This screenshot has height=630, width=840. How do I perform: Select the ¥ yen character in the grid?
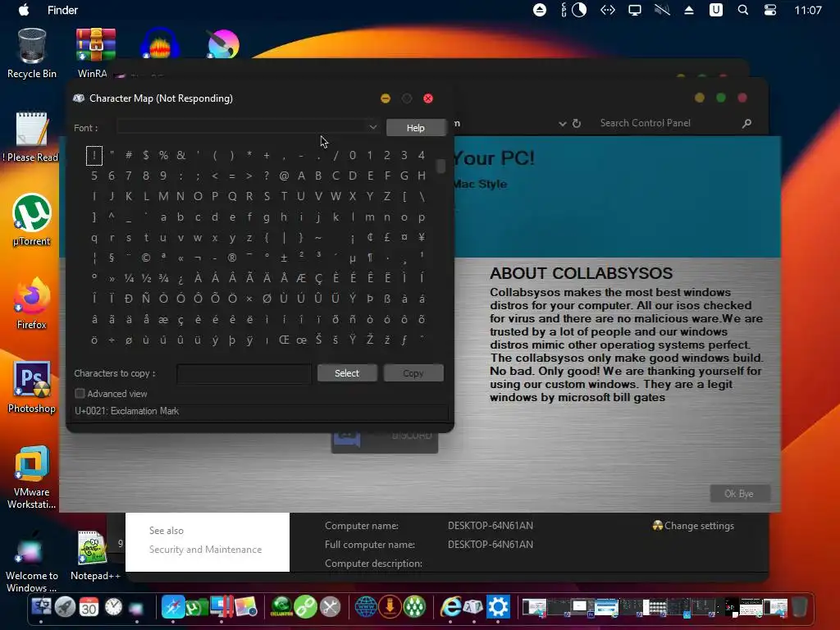(422, 237)
